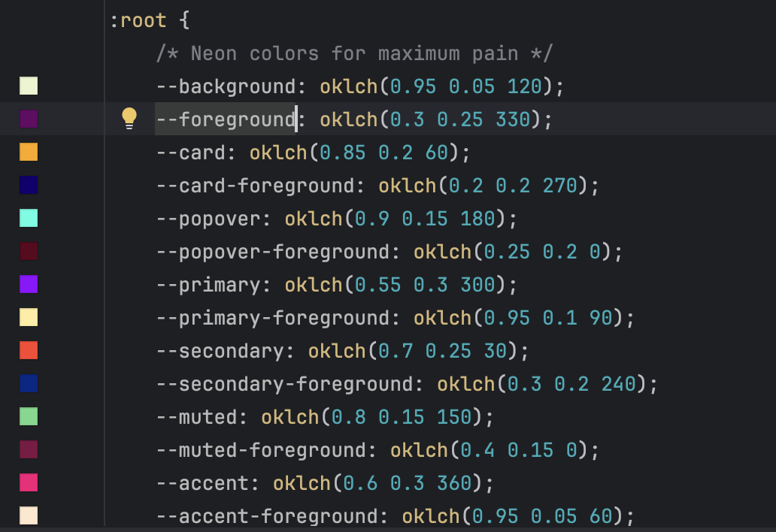This screenshot has width=776, height=532.
Task: Open the aqua --popover color swatch
Action: pos(29,218)
